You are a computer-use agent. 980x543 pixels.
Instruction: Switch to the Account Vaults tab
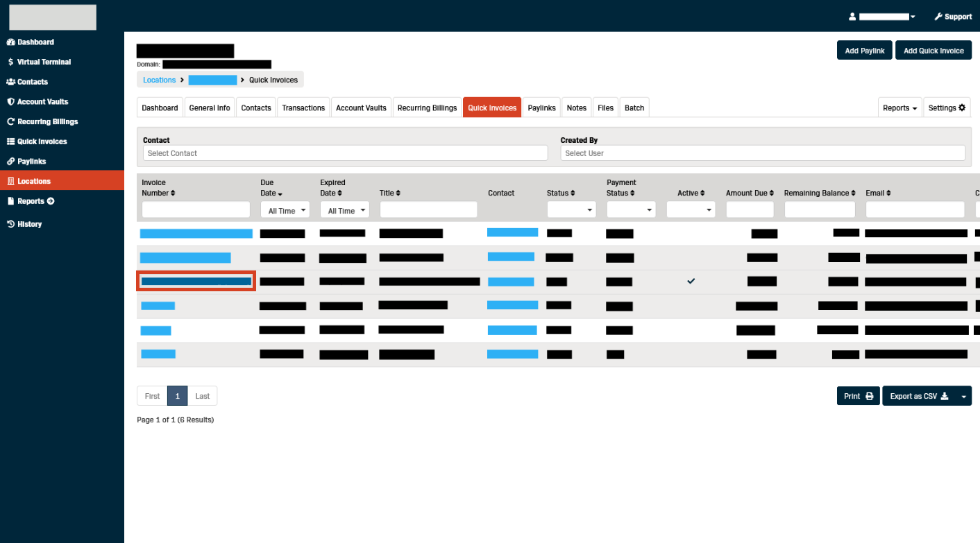coord(361,108)
